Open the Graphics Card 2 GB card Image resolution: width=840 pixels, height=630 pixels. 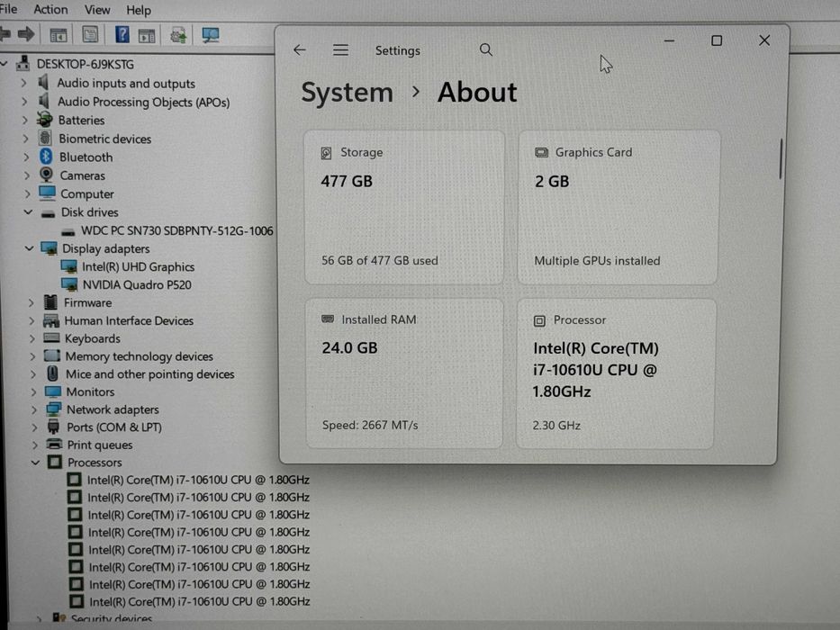[618, 207]
